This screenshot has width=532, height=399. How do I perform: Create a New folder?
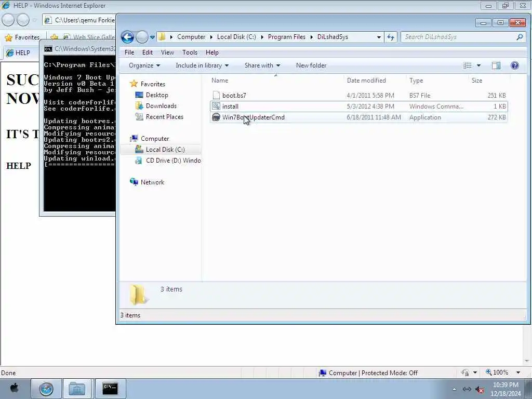pos(311,65)
